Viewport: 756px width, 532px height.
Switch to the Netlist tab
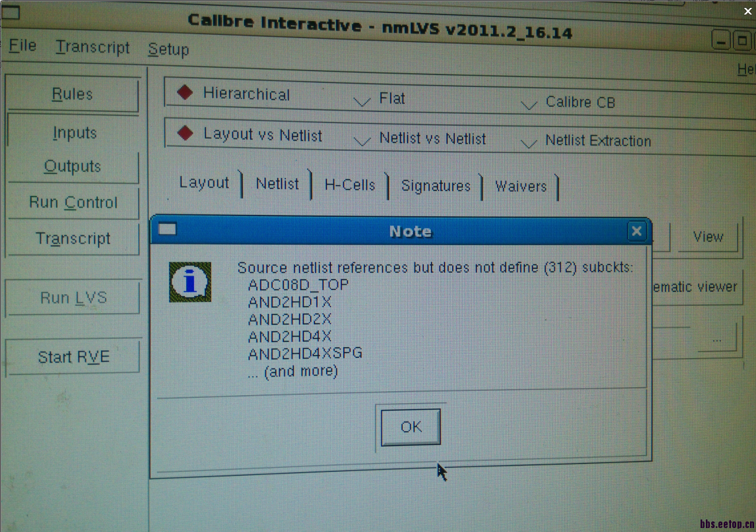[x=277, y=184]
